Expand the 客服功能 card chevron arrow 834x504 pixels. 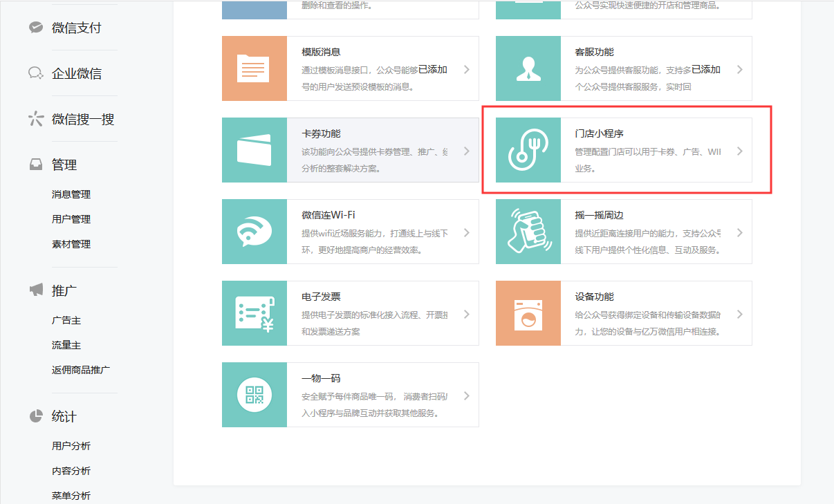tap(740, 69)
